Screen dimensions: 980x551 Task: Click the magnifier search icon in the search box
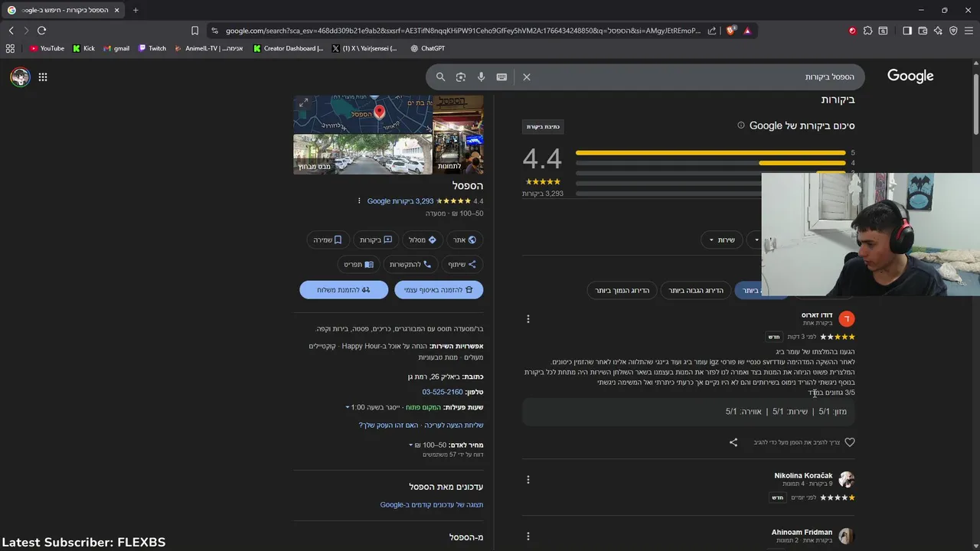(x=440, y=77)
